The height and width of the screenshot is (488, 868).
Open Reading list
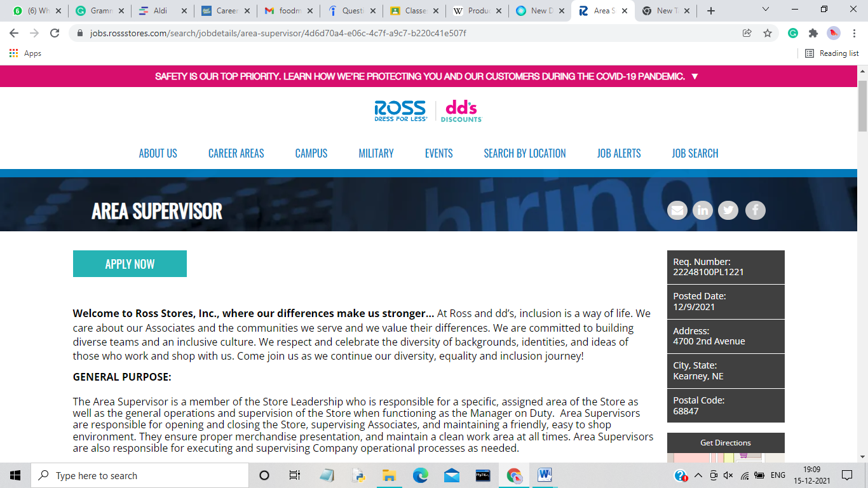832,53
